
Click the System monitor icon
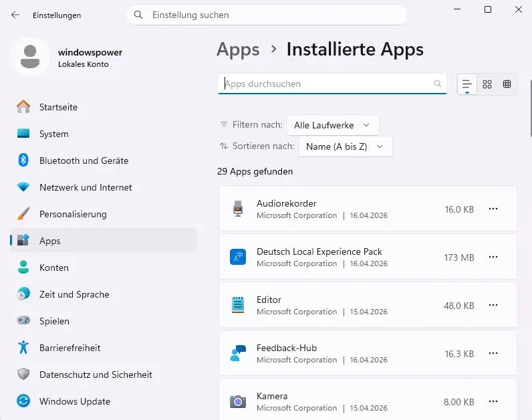(x=23, y=134)
